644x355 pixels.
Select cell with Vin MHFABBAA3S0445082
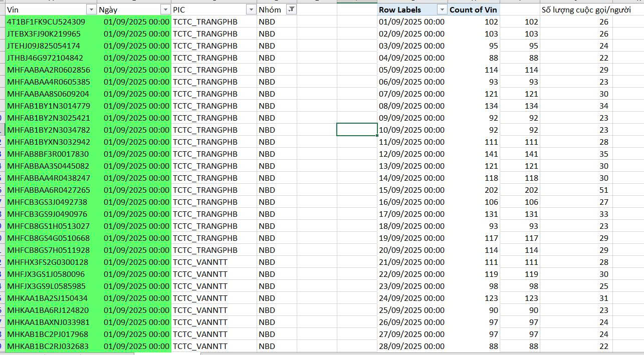click(x=51, y=166)
